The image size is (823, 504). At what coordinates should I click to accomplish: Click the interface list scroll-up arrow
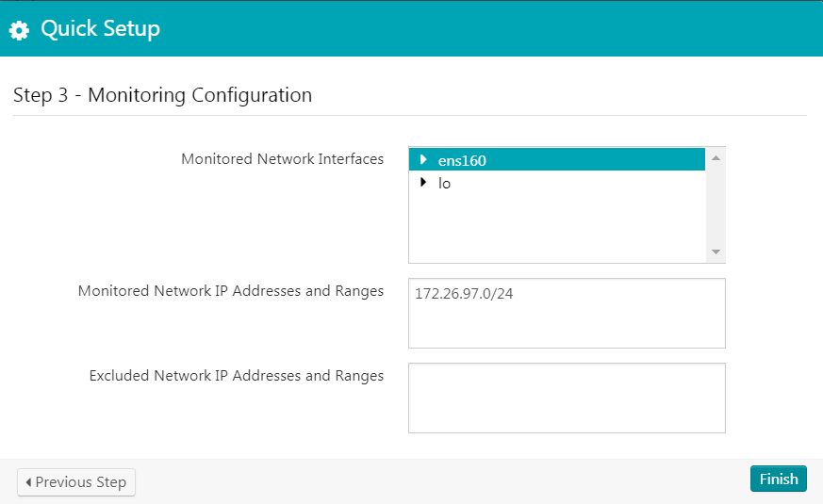[716, 157]
